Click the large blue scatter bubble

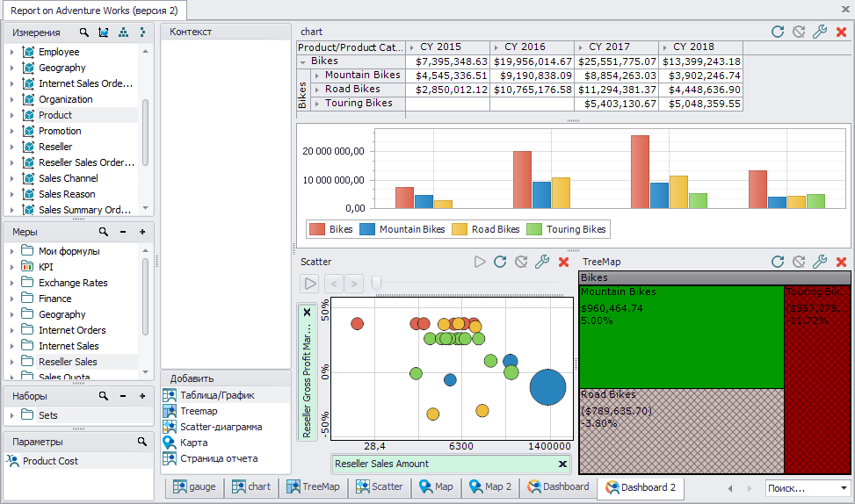(547, 387)
